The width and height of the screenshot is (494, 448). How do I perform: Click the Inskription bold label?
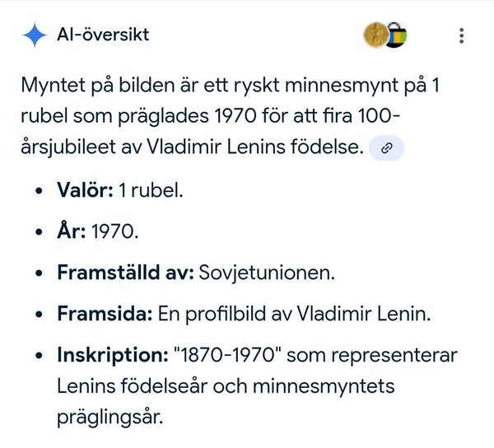(x=112, y=357)
